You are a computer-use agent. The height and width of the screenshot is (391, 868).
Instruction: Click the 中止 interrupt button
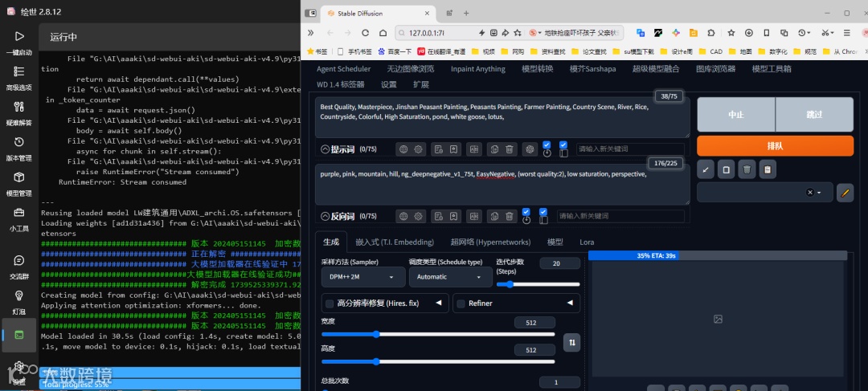pos(735,115)
